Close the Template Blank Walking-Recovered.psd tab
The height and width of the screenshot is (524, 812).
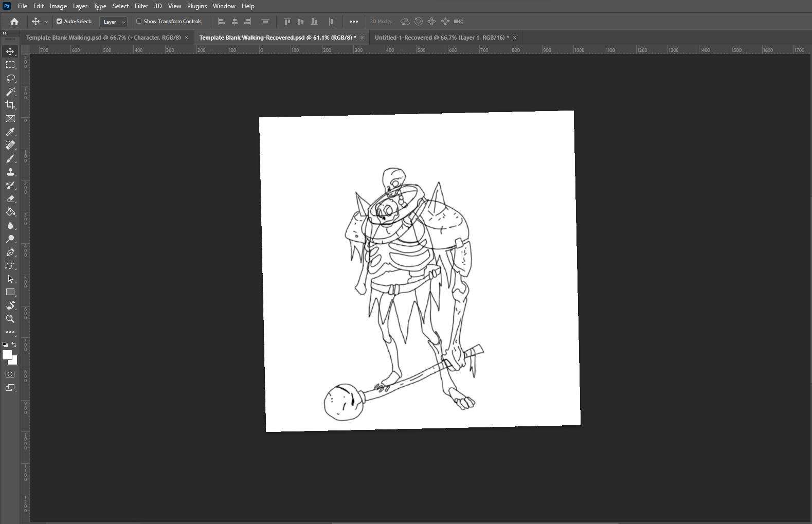tap(362, 38)
